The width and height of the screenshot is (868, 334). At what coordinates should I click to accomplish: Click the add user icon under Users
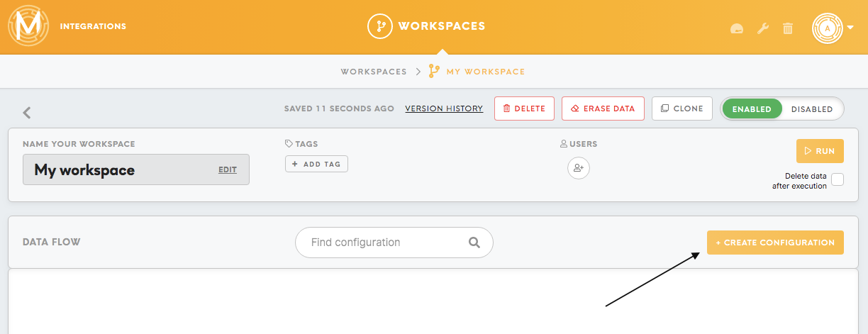click(579, 168)
